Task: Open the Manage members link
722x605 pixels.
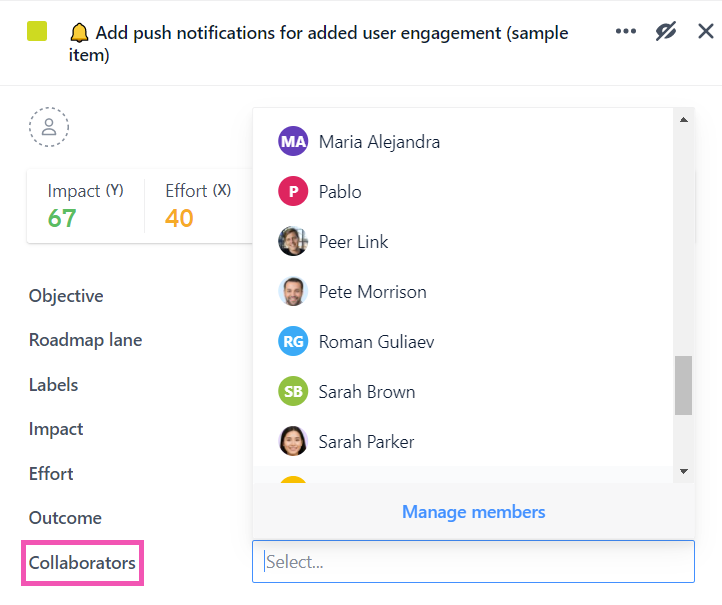Action: [473, 512]
